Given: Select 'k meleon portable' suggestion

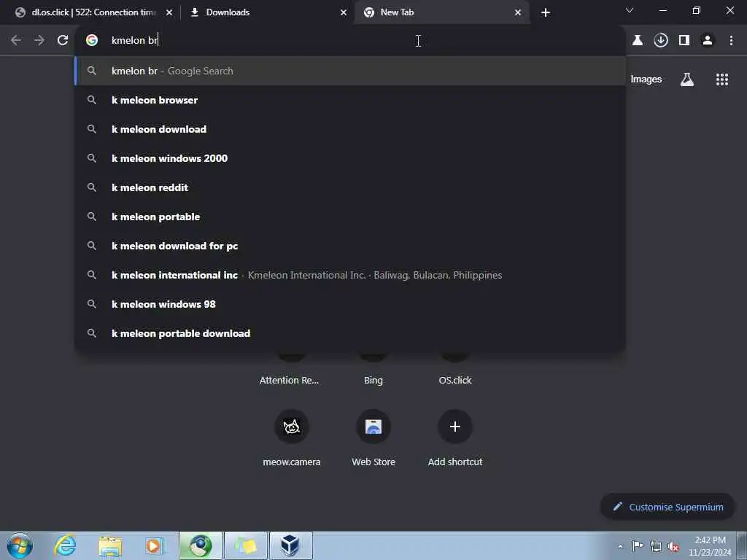Looking at the screenshot, I should tap(350, 217).
